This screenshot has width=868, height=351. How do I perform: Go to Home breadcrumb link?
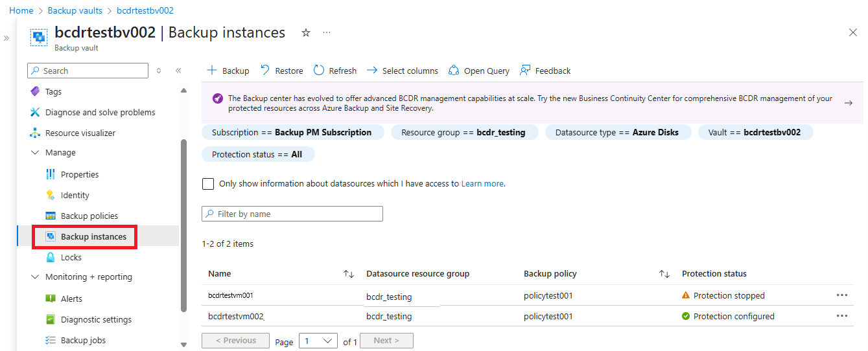21,10
